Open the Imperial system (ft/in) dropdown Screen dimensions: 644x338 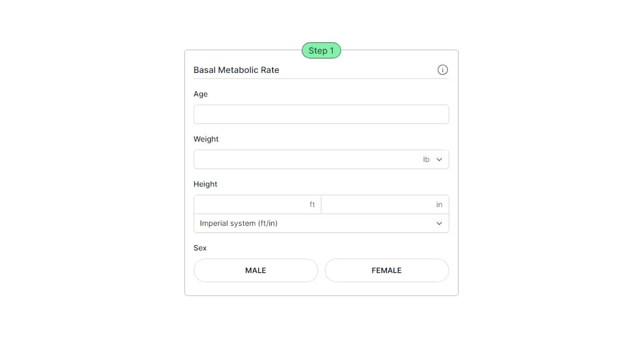pyautogui.click(x=321, y=223)
